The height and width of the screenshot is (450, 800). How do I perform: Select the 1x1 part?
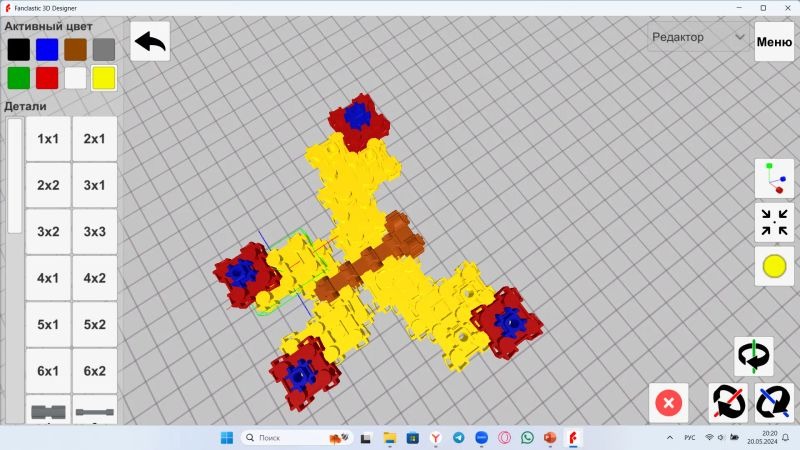tap(48, 139)
